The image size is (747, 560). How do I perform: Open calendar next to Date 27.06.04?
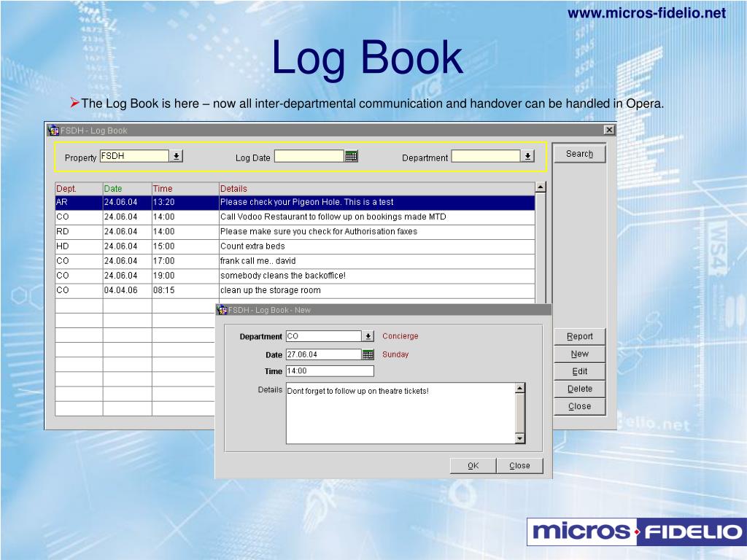coord(368,354)
